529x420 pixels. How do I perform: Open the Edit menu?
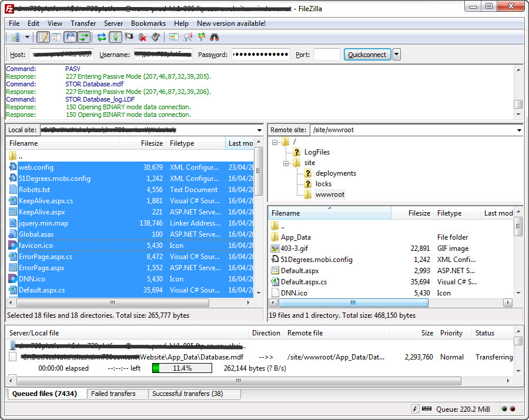pos(34,23)
